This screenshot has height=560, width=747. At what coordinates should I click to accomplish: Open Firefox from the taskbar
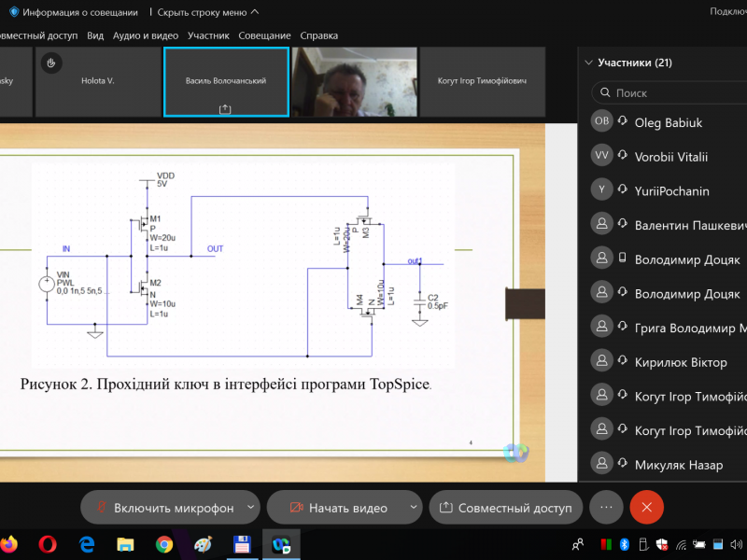8,544
